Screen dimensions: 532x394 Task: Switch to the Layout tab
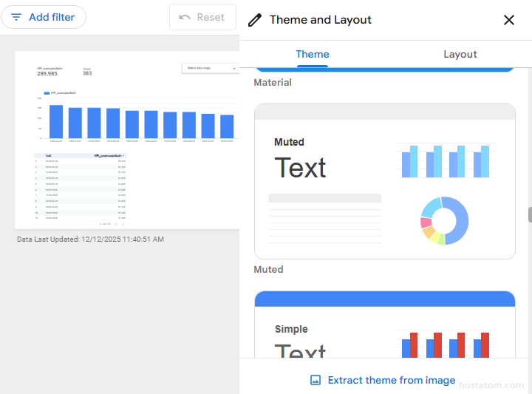click(460, 54)
